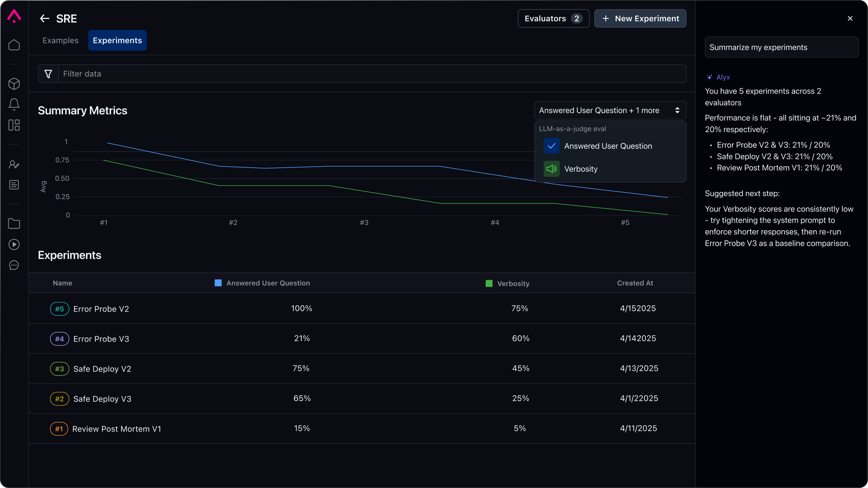
Task: Open the Error Probe V2 experiment
Action: (101, 309)
